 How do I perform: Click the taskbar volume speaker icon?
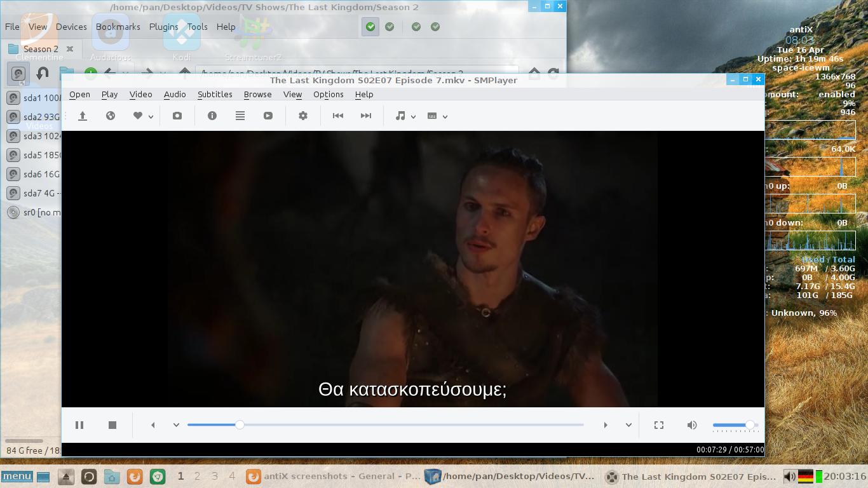(789, 477)
